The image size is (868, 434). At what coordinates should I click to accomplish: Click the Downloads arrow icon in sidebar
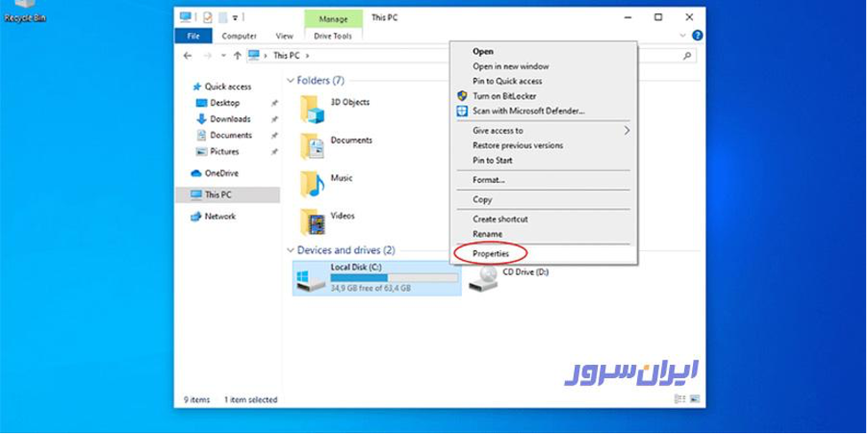click(202, 119)
